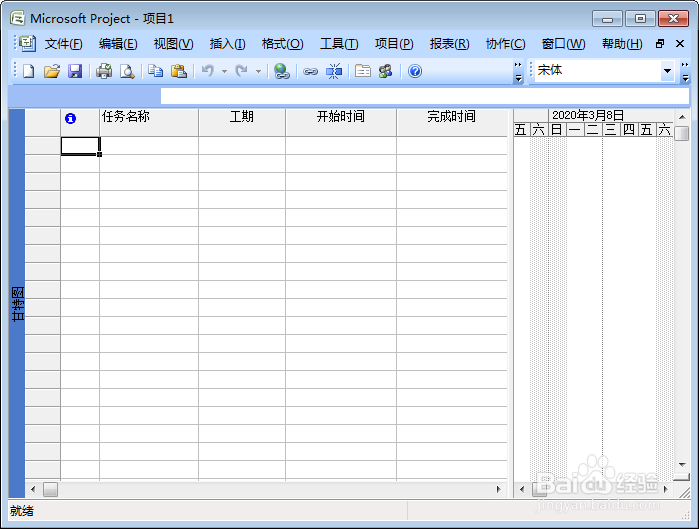Open the 帮助(H) menu

pos(622,44)
